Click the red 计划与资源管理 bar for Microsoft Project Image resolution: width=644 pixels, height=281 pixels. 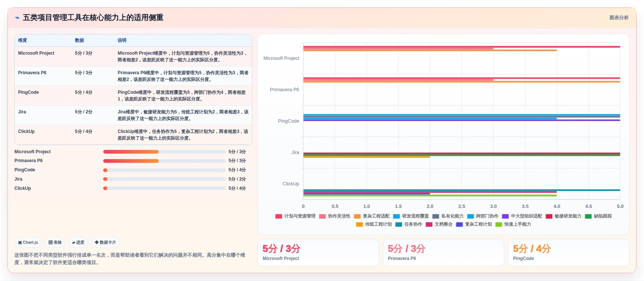click(462, 47)
